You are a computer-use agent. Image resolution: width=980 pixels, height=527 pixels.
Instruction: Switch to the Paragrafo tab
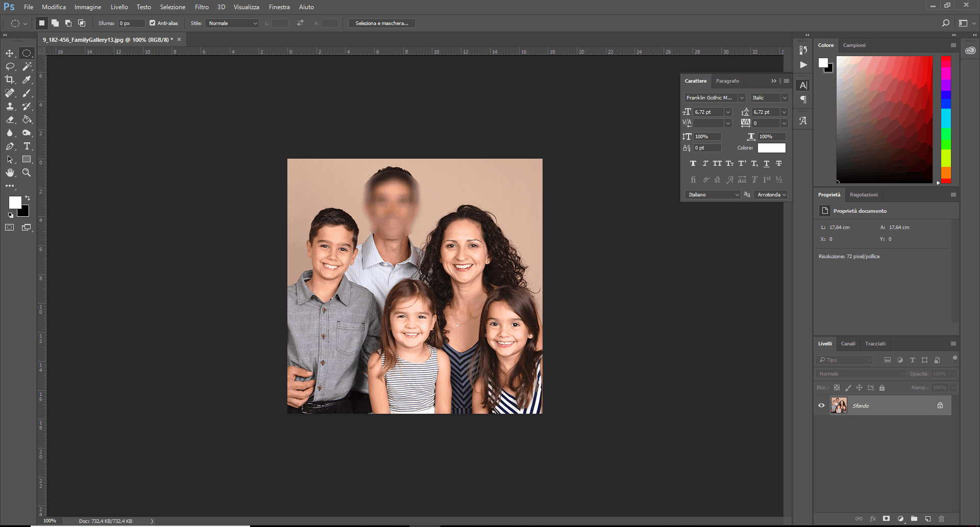coord(727,81)
